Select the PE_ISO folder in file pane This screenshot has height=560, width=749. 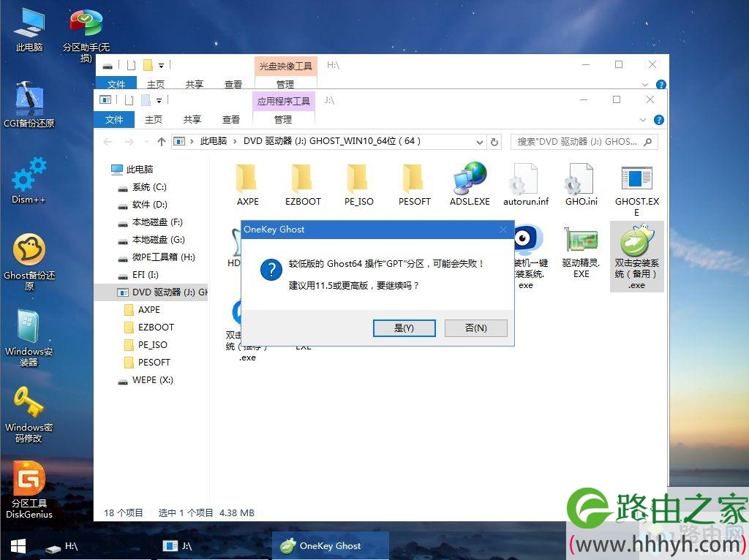pos(358,184)
